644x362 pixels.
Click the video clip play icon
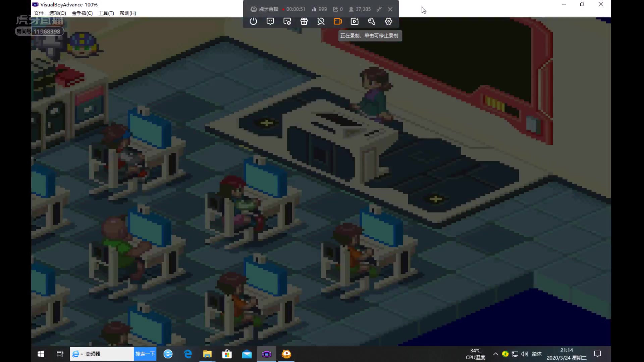point(355,21)
